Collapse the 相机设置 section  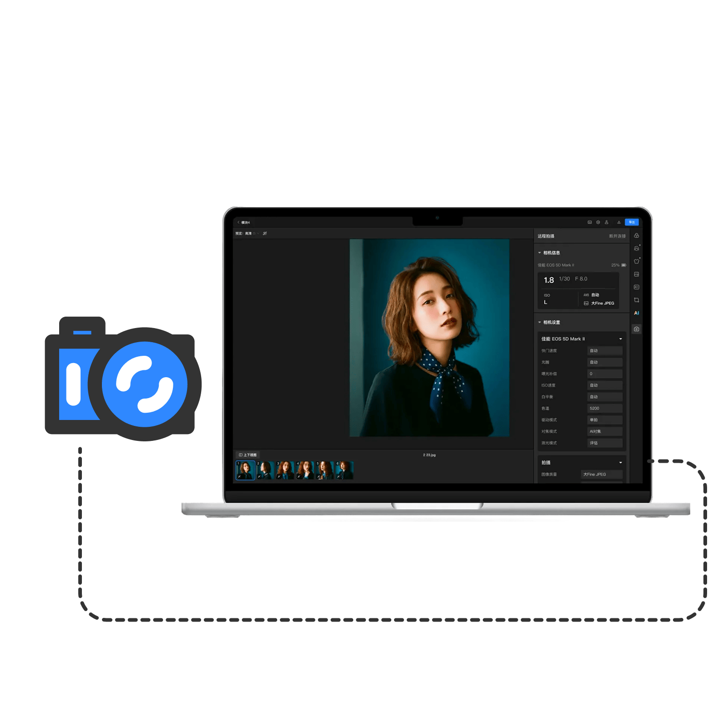pyautogui.click(x=540, y=323)
